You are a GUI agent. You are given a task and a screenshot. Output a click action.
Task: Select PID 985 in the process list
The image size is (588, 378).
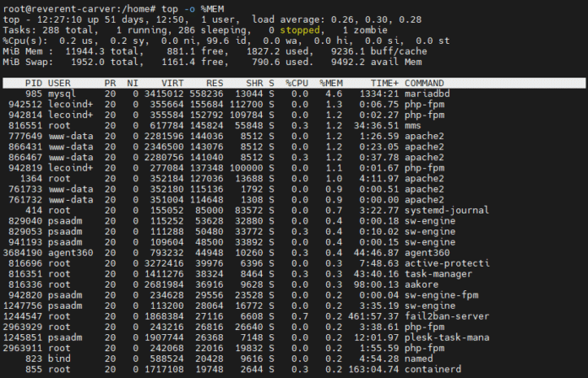click(x=34, y=94)
